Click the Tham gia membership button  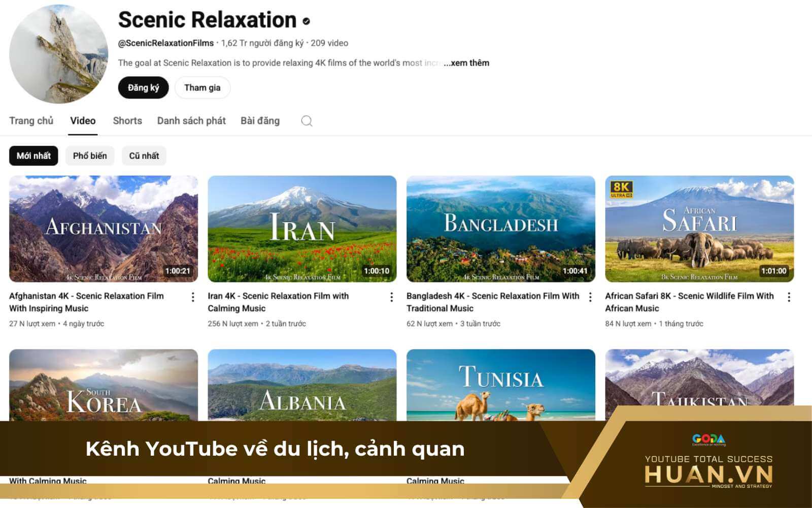pos(202,87)
